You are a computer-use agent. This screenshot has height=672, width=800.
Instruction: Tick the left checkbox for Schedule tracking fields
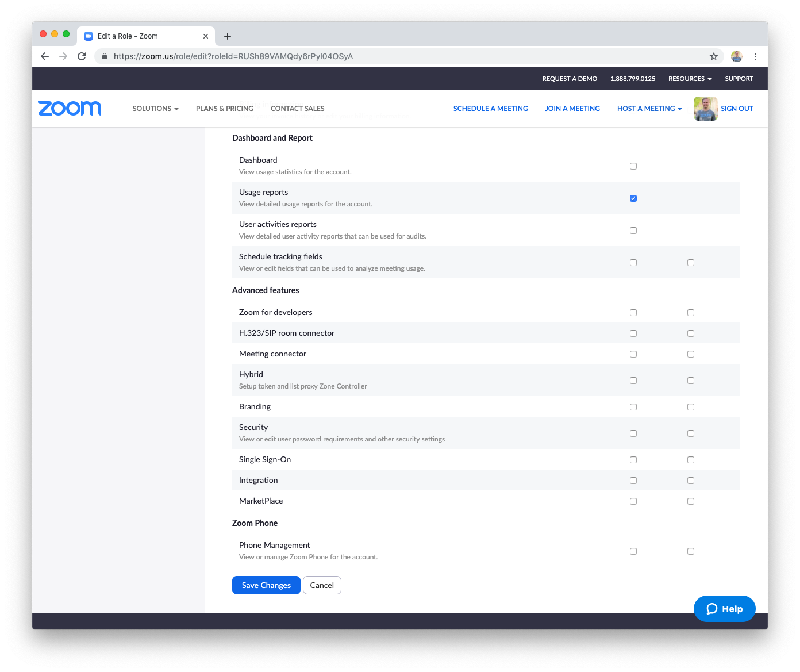coord(633,263)
